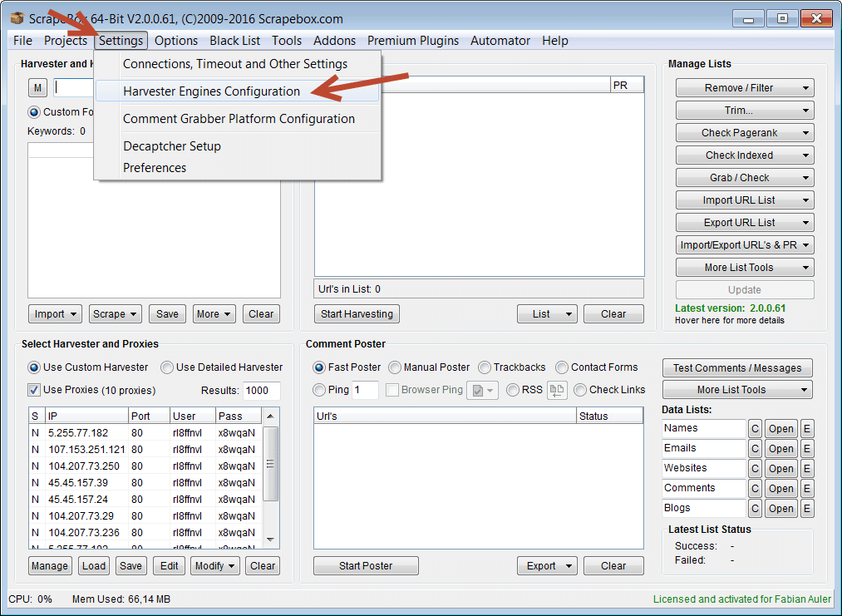
Task: Choose Decaptcher Setup from Settings menu
Action: tap(238, 146)
